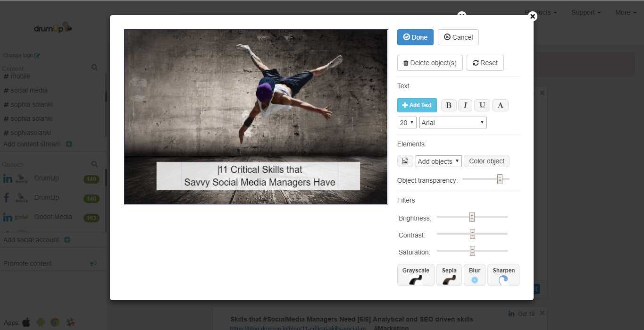Viewport: 644px width, 330px height.
Task: Adjust the Brightness slider
Action: [471, 216]
